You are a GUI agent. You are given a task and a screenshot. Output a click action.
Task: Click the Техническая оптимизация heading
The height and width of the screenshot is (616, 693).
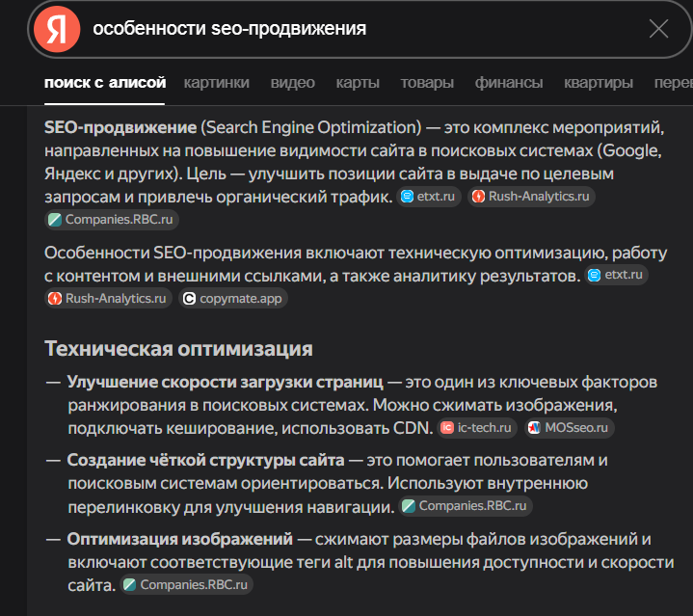coord(178,348)
